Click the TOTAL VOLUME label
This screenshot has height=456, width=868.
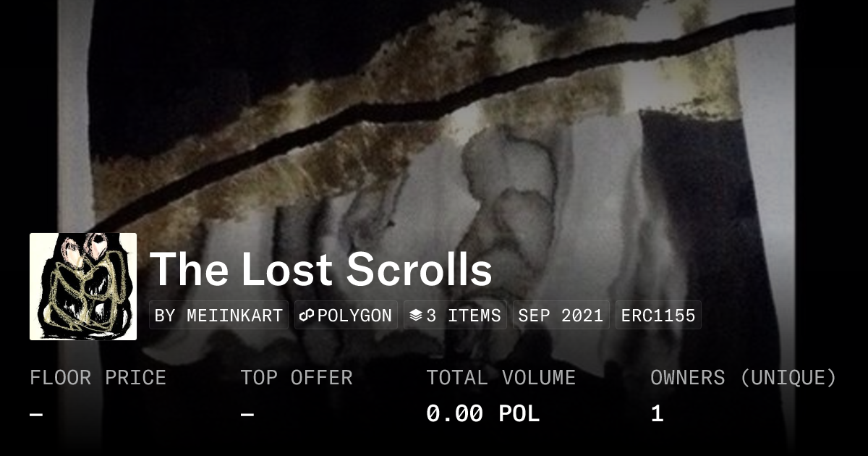[501, 378]
